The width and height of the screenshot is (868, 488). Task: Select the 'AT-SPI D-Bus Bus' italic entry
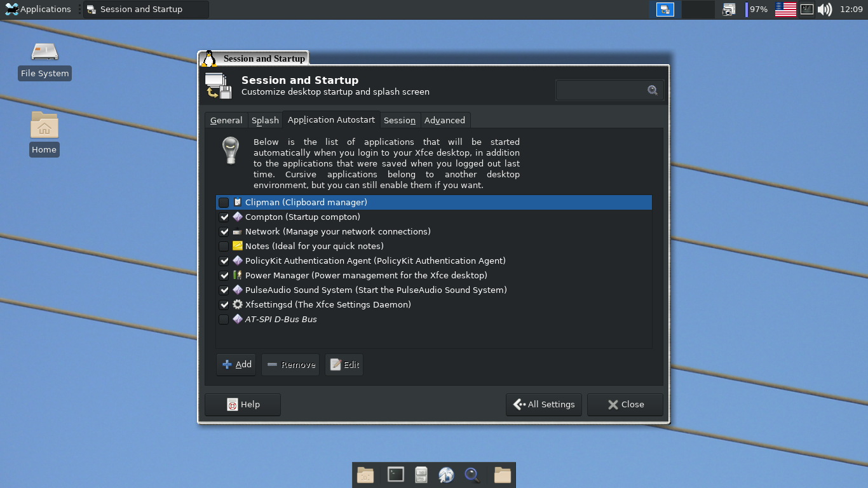click(x=281, y=319)
